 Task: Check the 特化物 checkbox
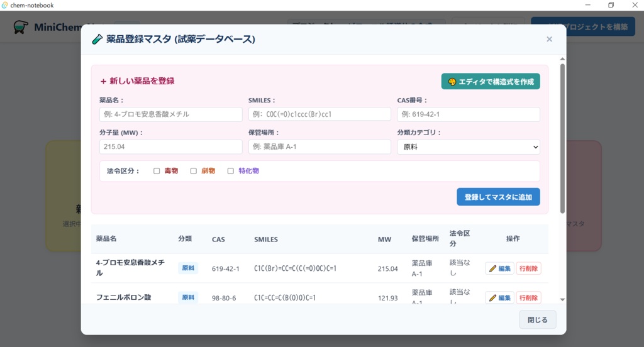click(230, 171)
